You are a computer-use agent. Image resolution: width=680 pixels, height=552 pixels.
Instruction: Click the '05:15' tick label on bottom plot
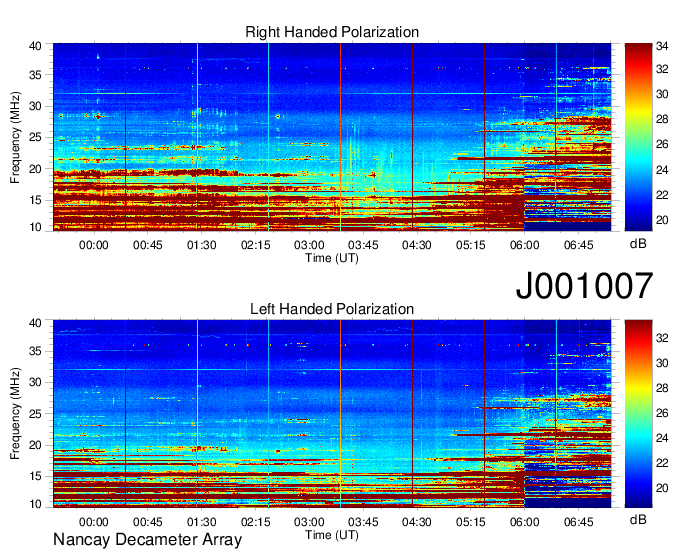(471, 522)
